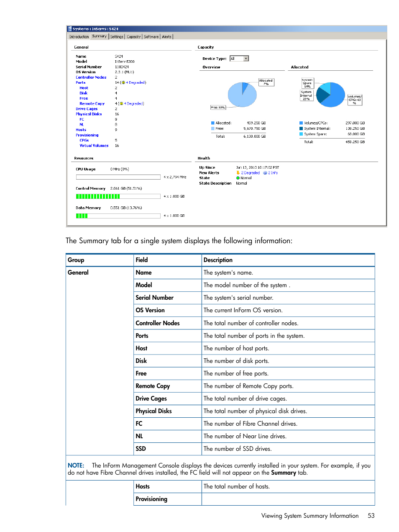Click the Disk ports link
The width and height of the screenshot is (399, 532).
point(84,93)
